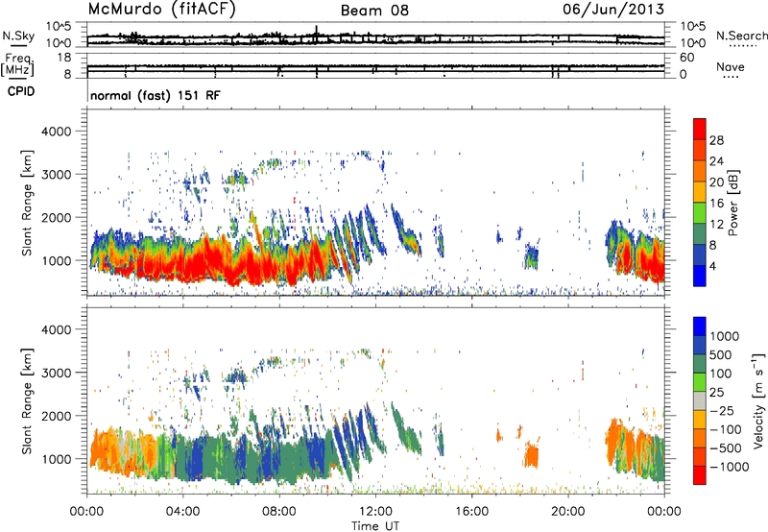Viewport: 768px width, 532px height.
Task: Click the "-1000" label on Velocity color bar
Action: pos(729,467)
